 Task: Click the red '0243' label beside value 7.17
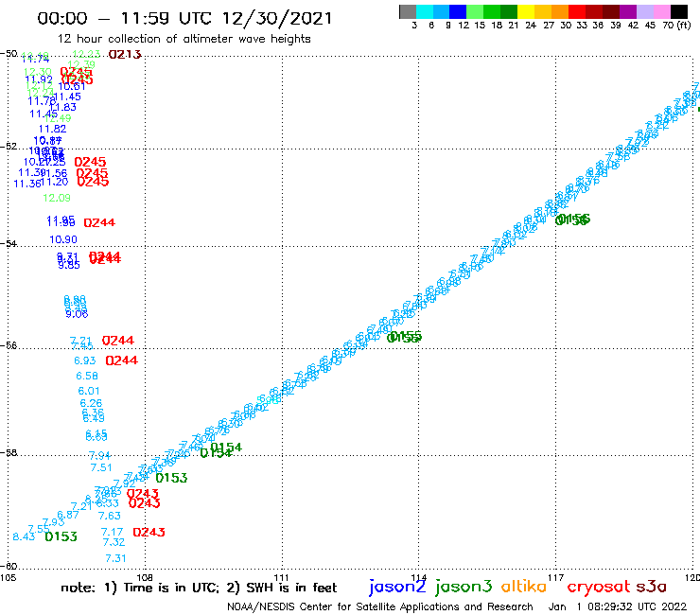[x=149, y=532]
